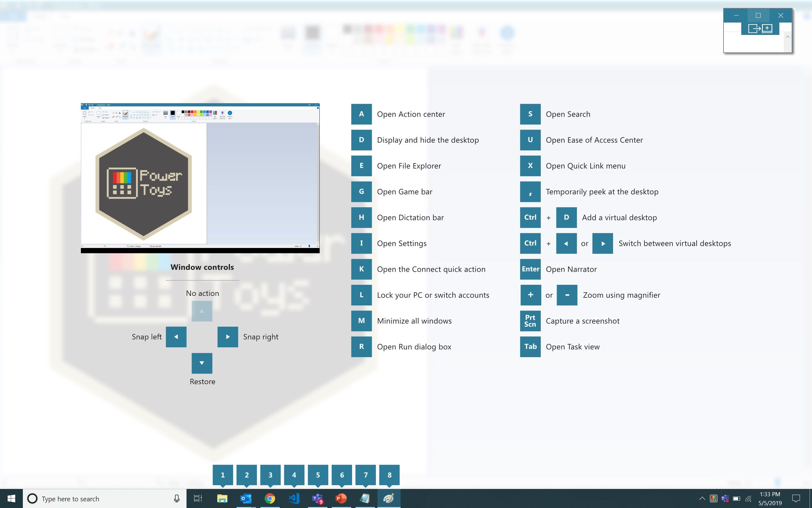Click the battery icon in the system tray
This screenshot has height=508, width=812.
(x=737, y=498)
